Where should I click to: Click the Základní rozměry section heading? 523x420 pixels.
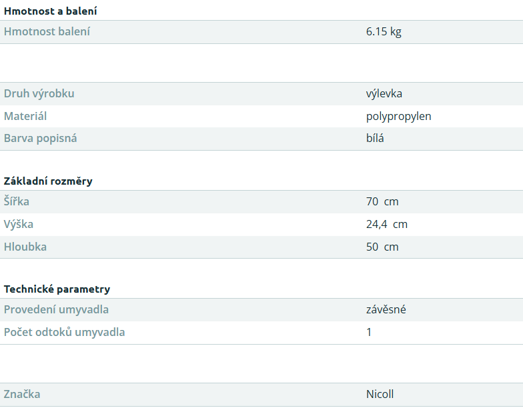coord(48,181)
